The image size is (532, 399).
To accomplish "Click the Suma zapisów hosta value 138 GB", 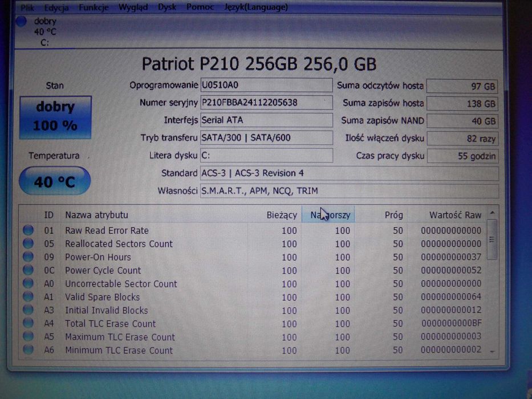I will [462, 104].
